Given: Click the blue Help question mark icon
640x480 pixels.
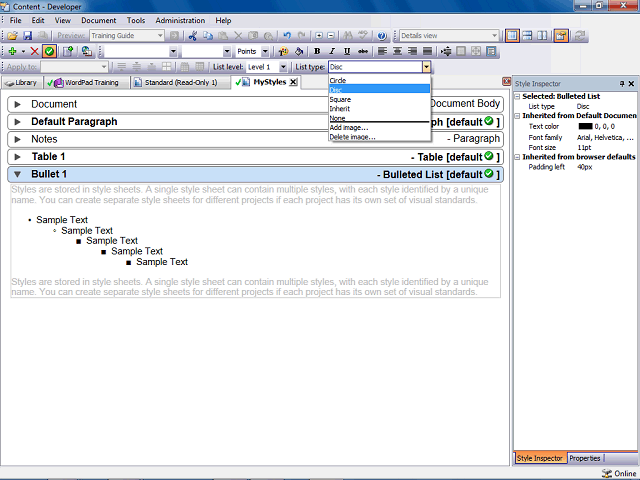Looking at the screenshot, I should [x=382, y=36].
